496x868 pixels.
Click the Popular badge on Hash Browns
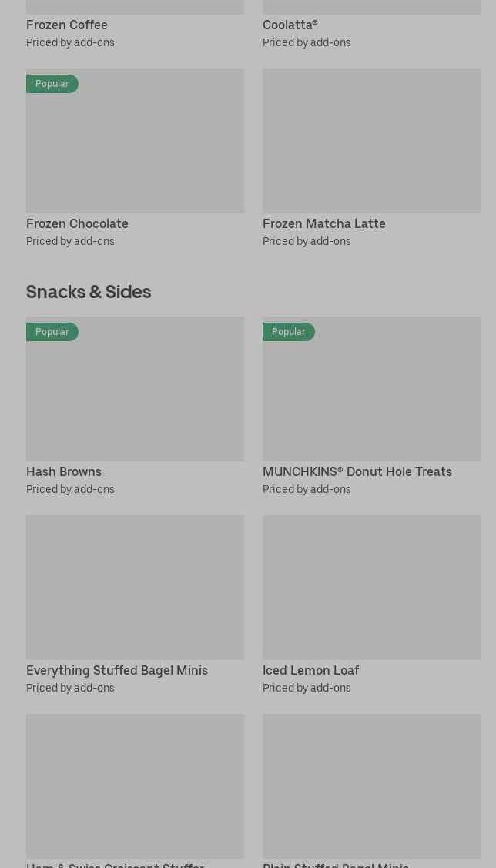[x=52, y=332]
